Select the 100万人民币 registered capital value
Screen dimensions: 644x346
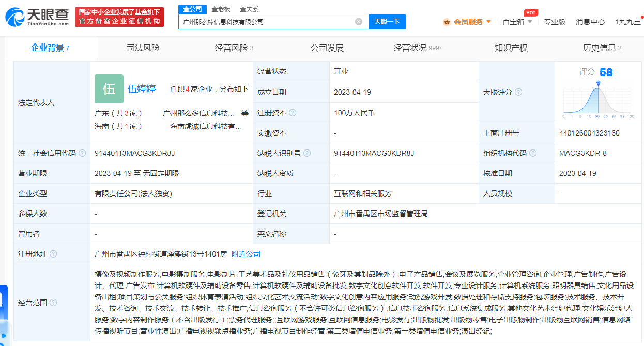click(x=354, y=113)
